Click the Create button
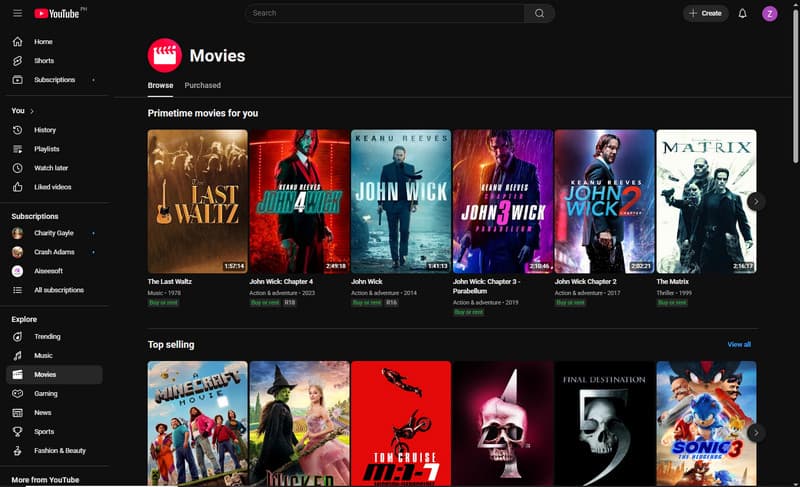The image size is (800, 487). click(x=706, y=13)
